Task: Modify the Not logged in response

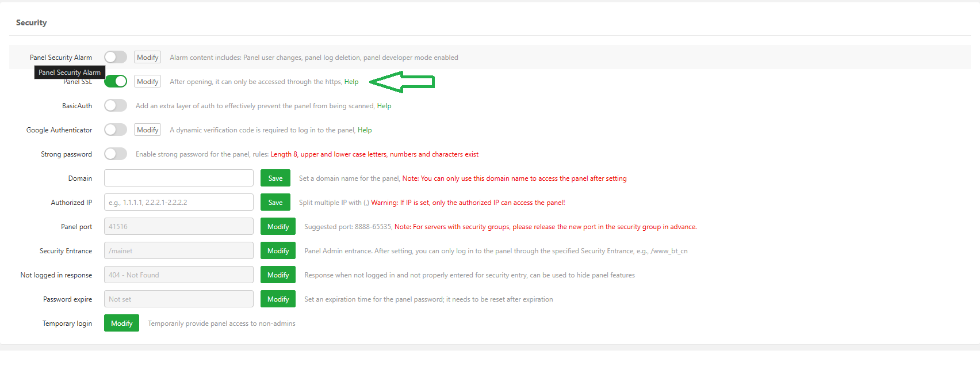Action: [278, 275]
